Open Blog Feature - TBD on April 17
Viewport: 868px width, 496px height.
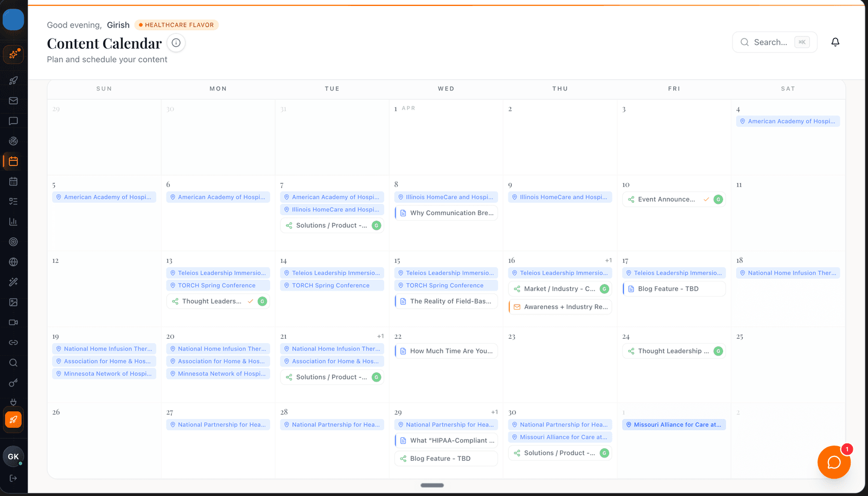[x=674, y=289]
